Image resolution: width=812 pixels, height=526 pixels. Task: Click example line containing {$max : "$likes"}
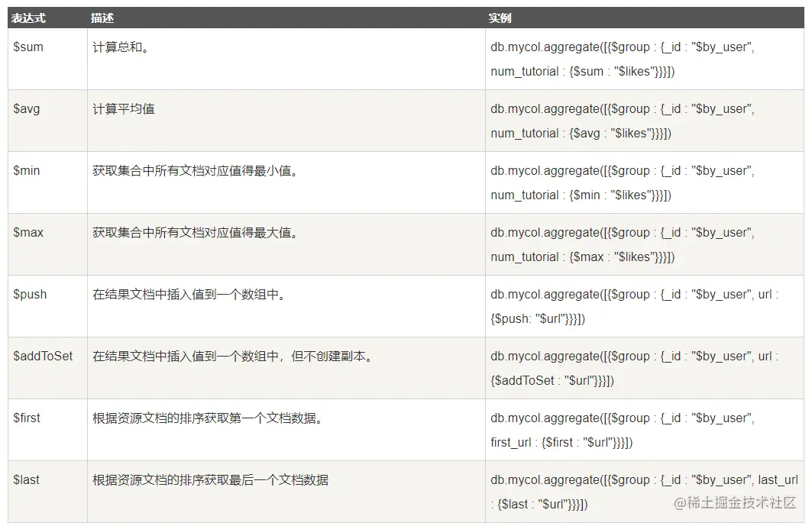click(x=583, y=257)
